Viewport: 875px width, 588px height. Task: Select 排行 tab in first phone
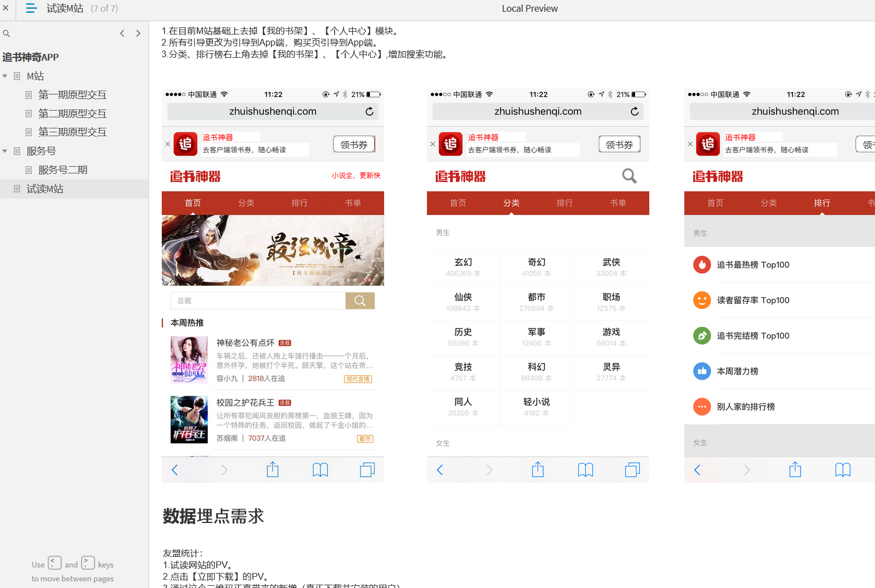pyautogui.click(x=300, y=203)
